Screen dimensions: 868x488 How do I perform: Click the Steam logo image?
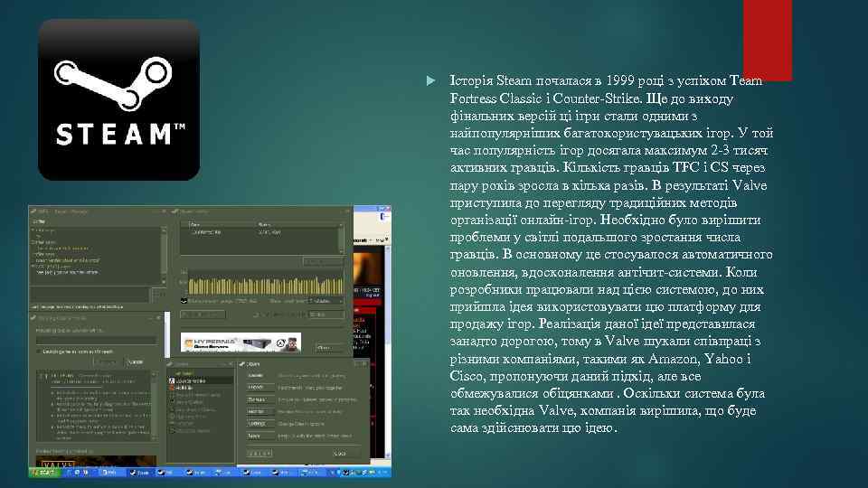[x=119, y=99]
